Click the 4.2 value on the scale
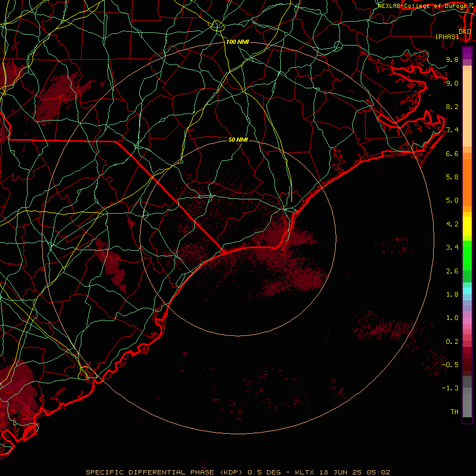The height and width of the screenshot is (476, 476). click(x=452, y=224)
